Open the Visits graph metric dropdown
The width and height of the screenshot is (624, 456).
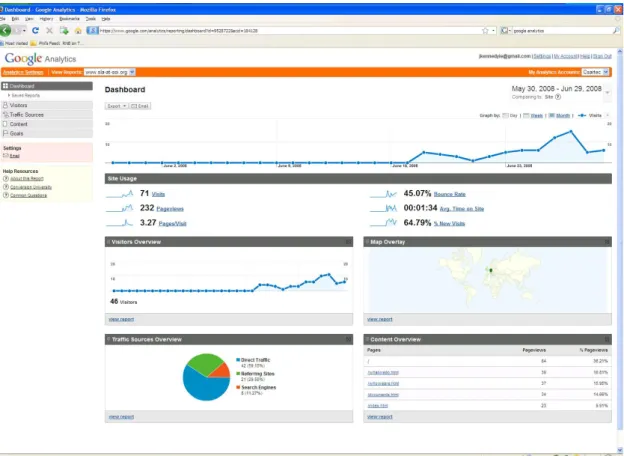point(607,115)
